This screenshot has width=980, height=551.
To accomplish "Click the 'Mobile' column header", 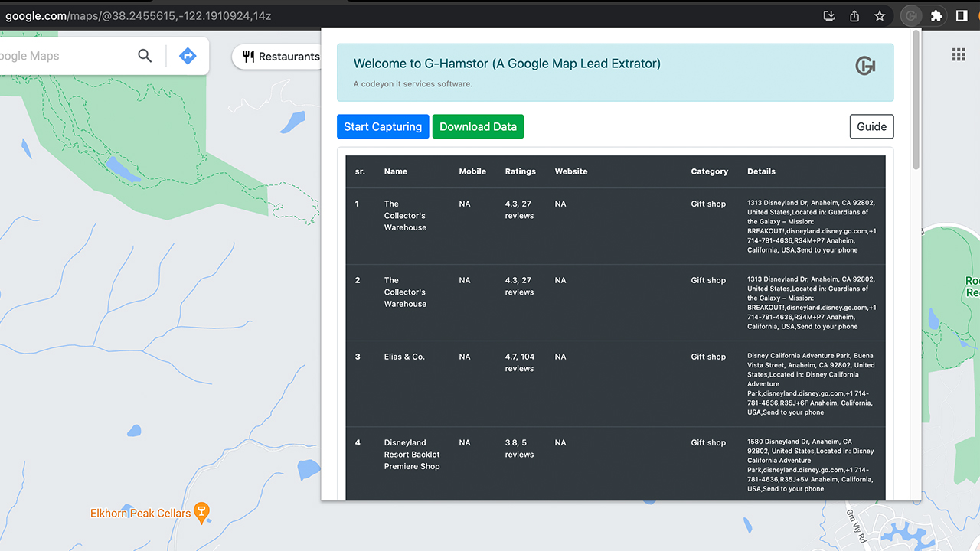I will pyautogui.click(x=472, y=171).
